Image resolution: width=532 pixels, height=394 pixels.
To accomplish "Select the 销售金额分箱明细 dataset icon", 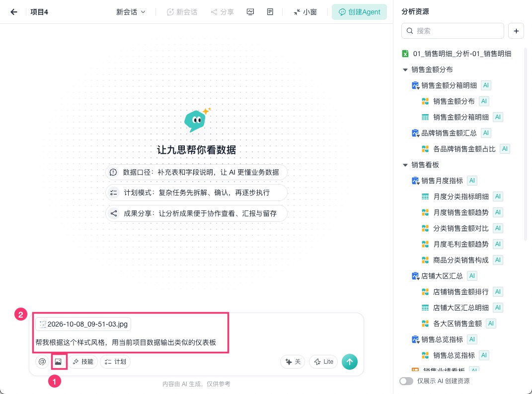I will [x=415, y=85].
